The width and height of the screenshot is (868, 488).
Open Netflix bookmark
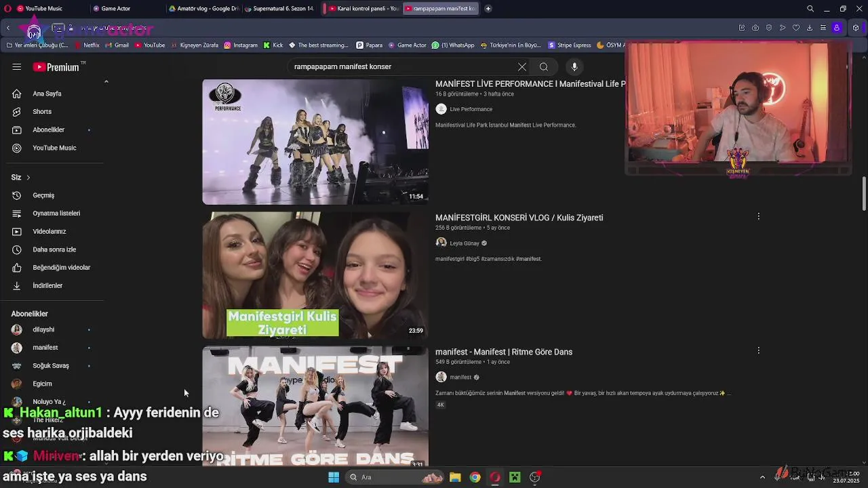(87, 45)
